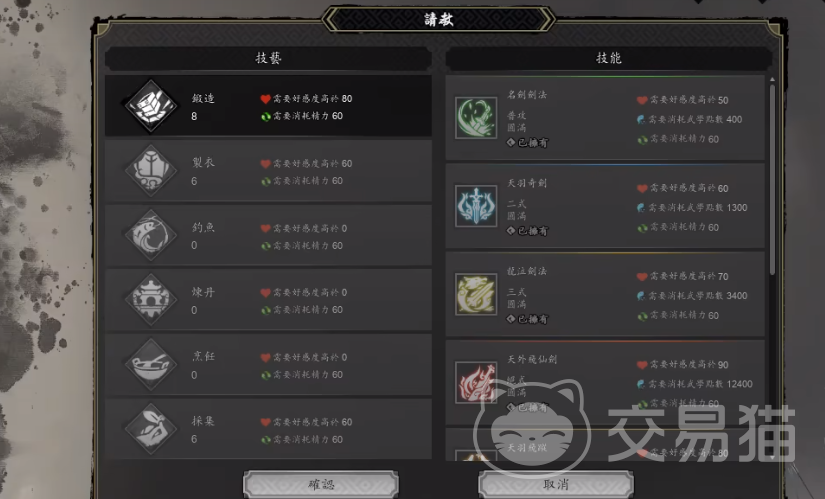Click the 天外飛仙劍 red flame skill icon
The image size is (825, 499).
(476, 382)
